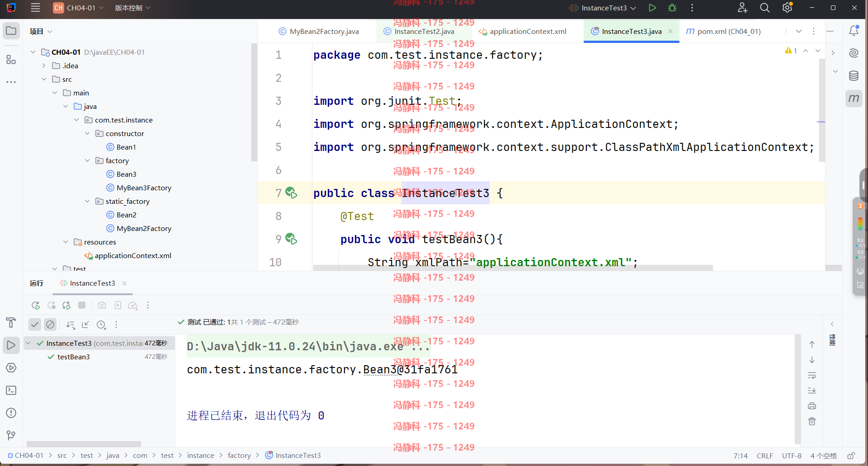868x466 pixels.
Task: Close the InstanceTest3.java editor tab
Action: point(670,31)
